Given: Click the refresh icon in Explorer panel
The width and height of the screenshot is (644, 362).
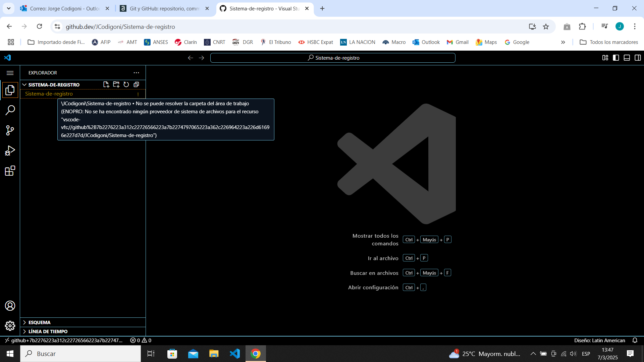Looking at the screenshot, I should (126, 84).
